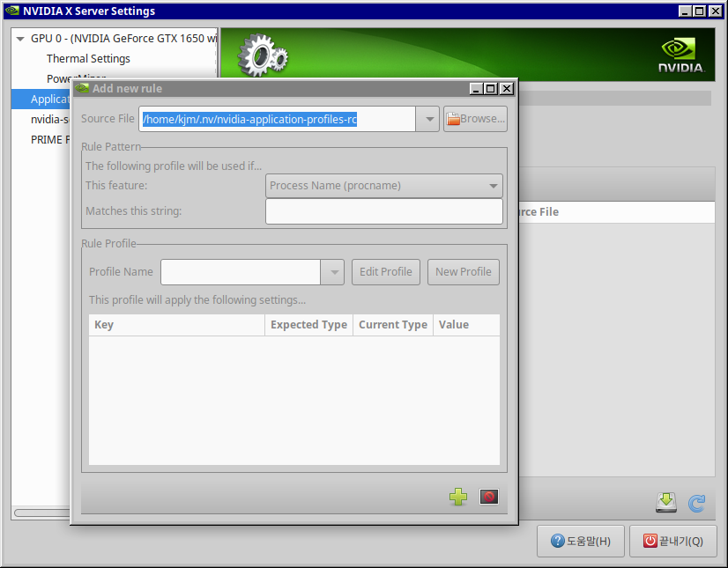Minimize the NVIDIA X Server Settings window
Image resolution: width=728 pixels, height=568 pixels.
684,11
